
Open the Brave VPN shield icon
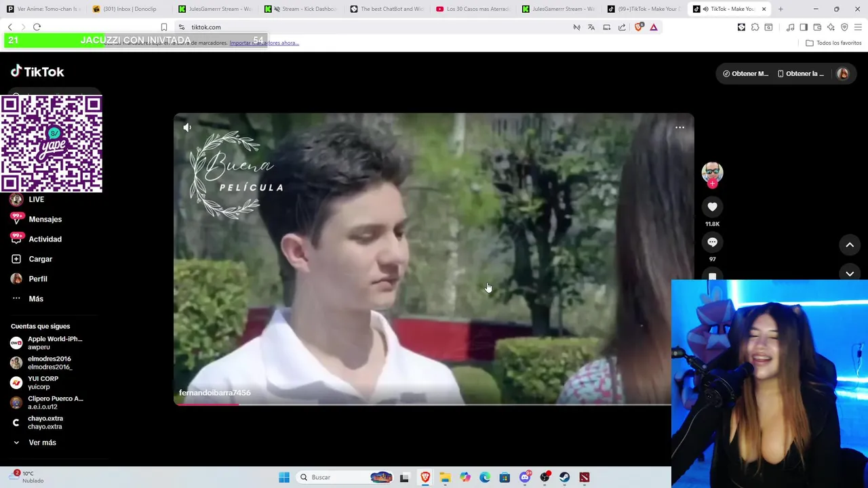click(x=844, y=27)
